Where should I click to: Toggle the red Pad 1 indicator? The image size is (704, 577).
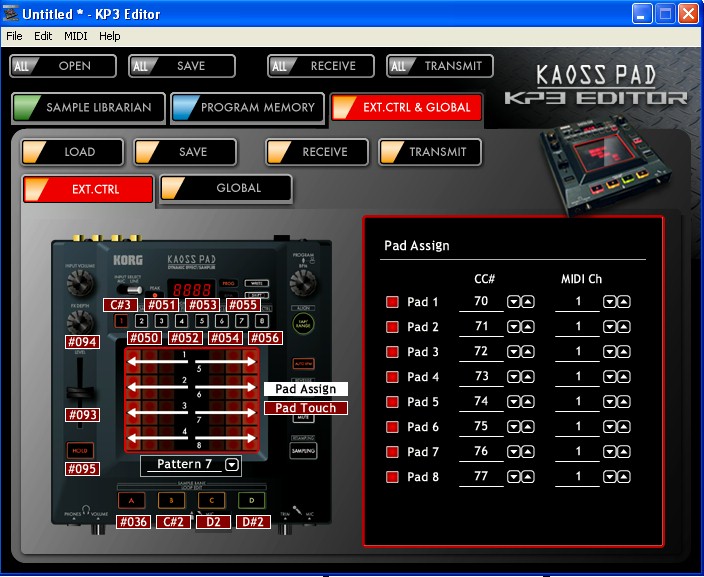pyautogui.click(x=392, y=302)
